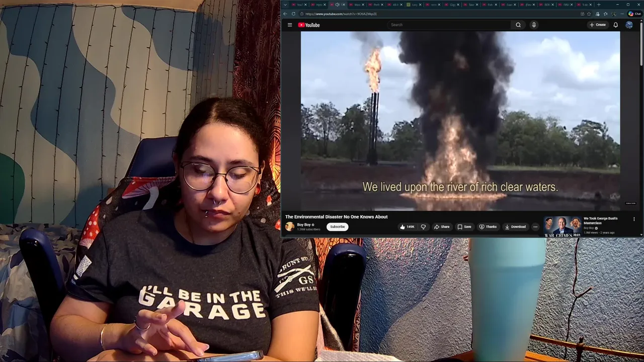This screenshot has width=644, height=362.
Task: Subscribe to Boy Boy channel
Action: coord(337,227)
